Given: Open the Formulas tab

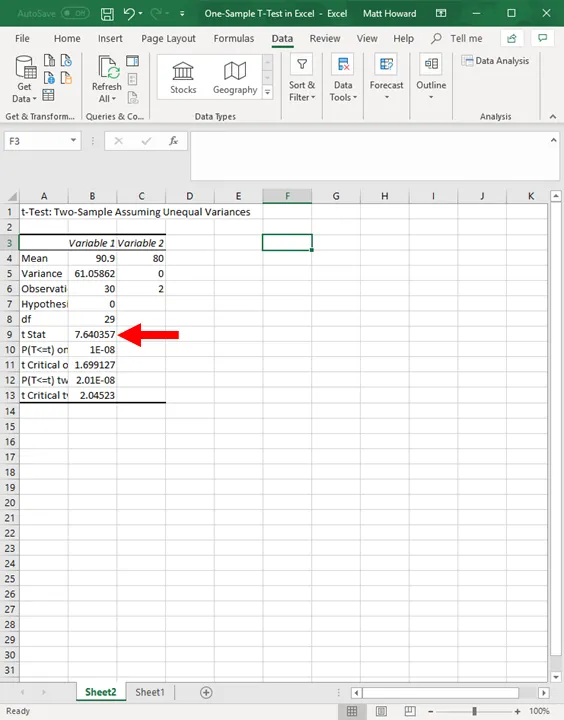Looking at the screenshot, I should click(x=234, y=39).
